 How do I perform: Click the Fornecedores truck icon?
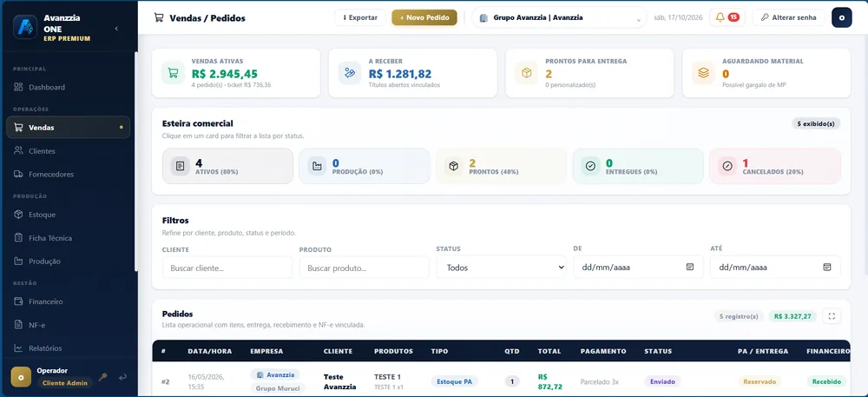pyautogui.click(x=18, y=174)
